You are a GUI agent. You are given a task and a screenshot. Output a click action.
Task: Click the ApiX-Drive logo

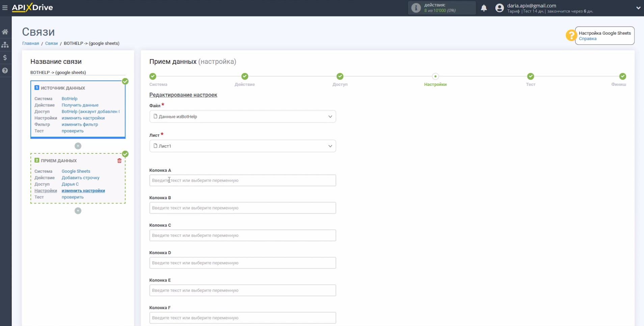coord(32,7)
